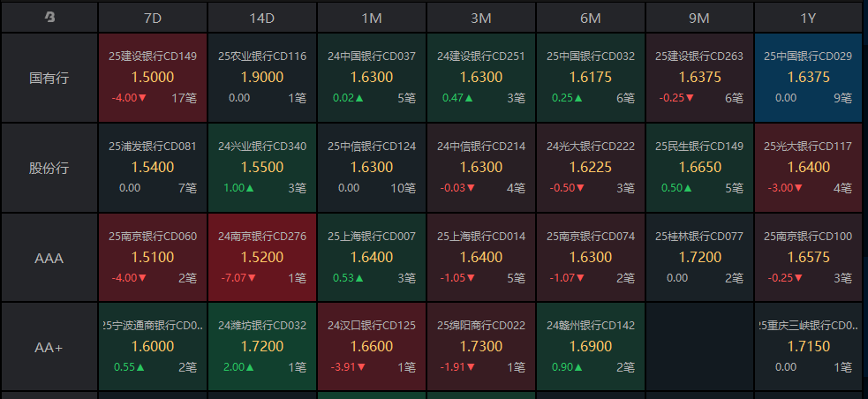The image size is (868, 399).
Task: Click the 25桂林银行CD077 quote tile
Action: click(x=699, y=258)
